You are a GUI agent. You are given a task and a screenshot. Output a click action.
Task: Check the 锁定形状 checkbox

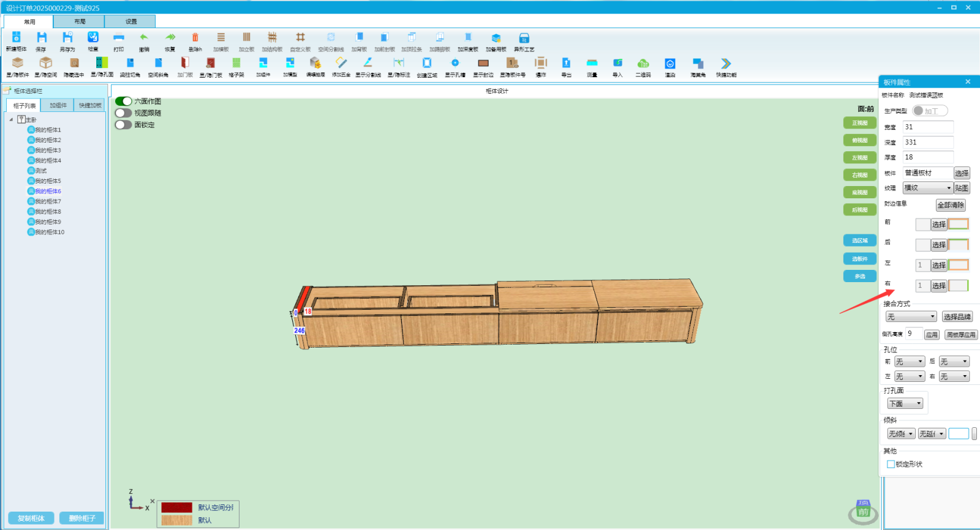(891, 465)
